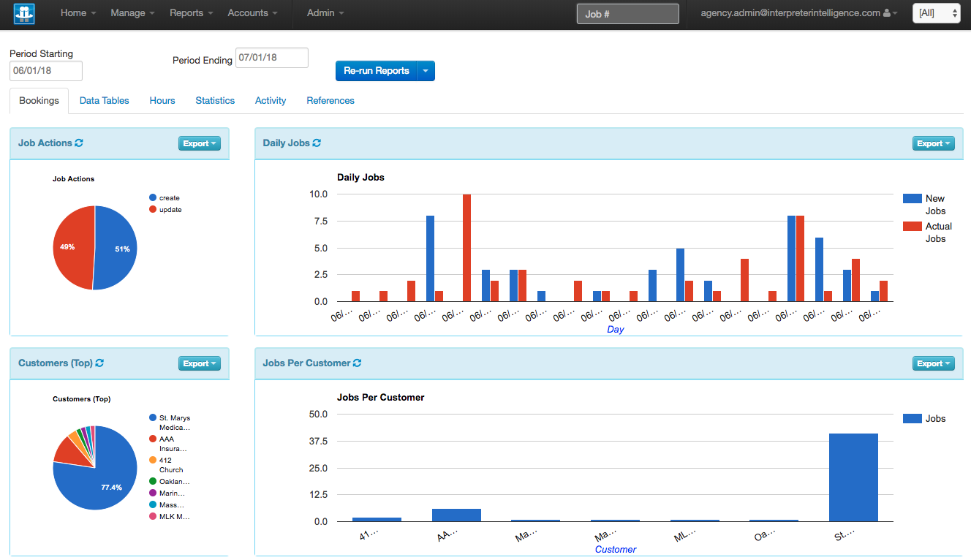This screenshot has height=560, width=971.
Task: Refresh the Customers (Top) panel
Action: point(99,363)
